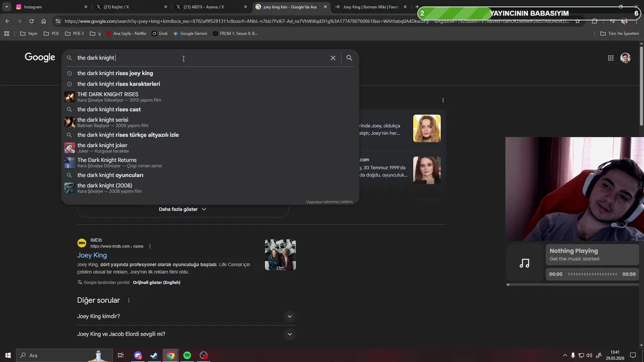Close the Instagram tab
The height and width of the screenshot is (362, 644).
[x=86, y=7]
